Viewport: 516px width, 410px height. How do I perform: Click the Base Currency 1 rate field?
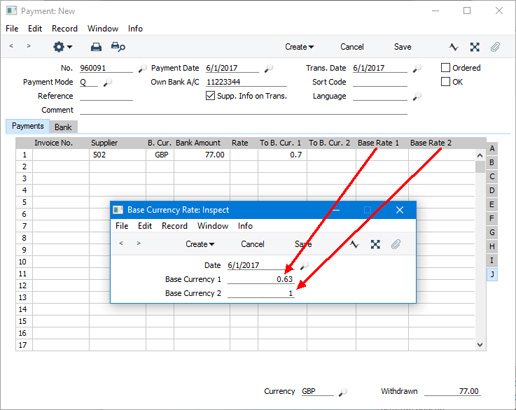click(x=261, y=279)
